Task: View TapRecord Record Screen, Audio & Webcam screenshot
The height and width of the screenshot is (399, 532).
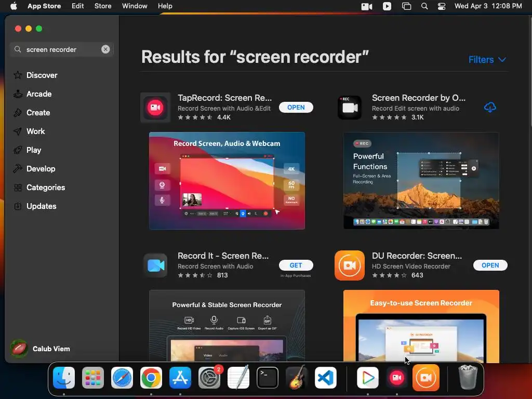Action: point(227,180)
